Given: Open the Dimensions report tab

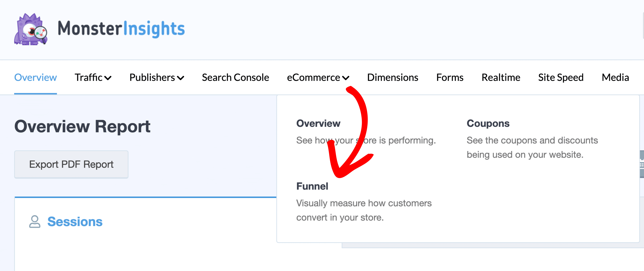Looking at the screenshot, I should (392, 78).
